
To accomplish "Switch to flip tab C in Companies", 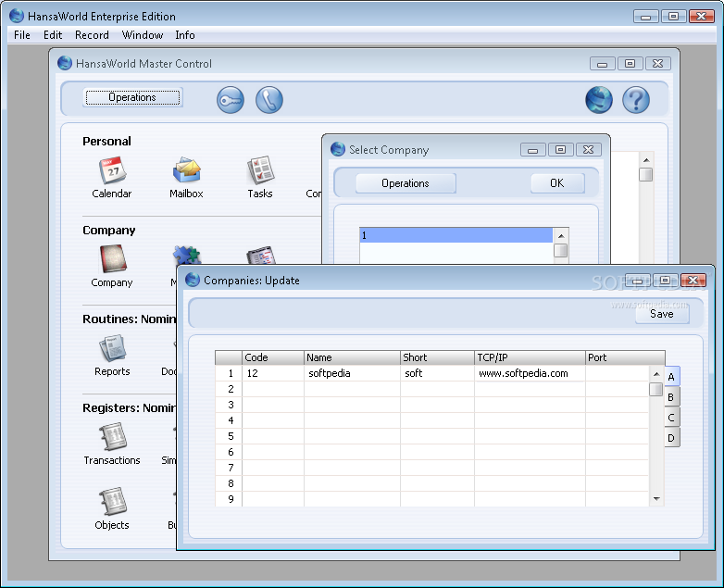I will 671,418.
